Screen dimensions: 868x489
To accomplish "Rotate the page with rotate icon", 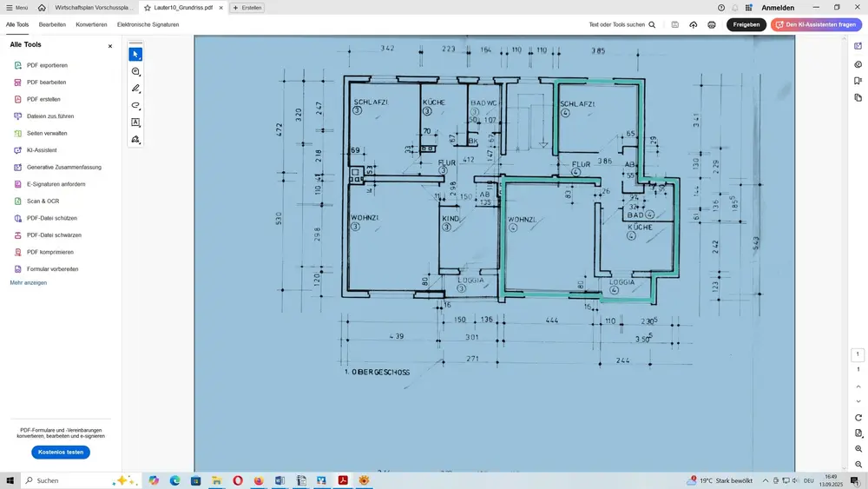I will click(x=858, y=418).
